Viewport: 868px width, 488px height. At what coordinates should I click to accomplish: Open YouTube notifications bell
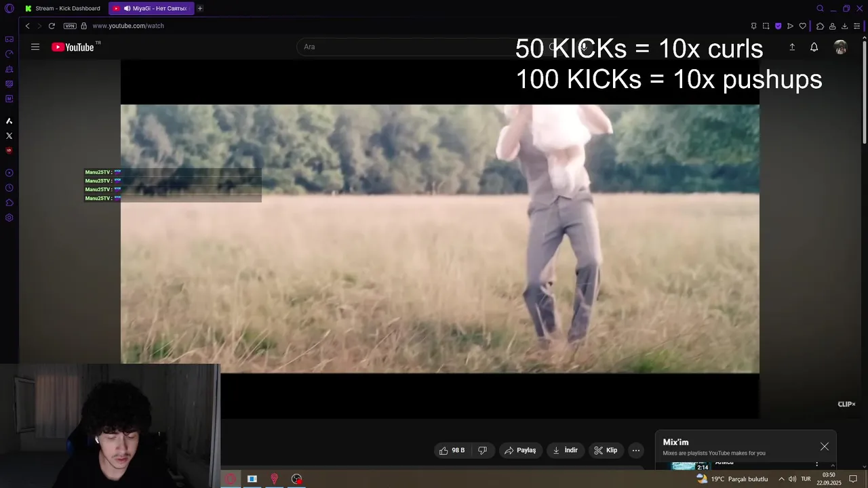tap(814, 47)
